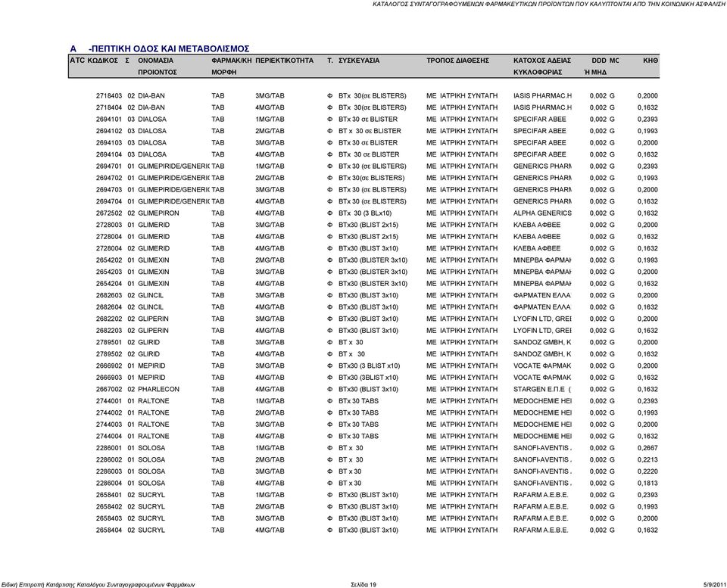Click the ΠΕΡΙΕΚΤΙΚΟΤΗΤΑ column header
The height and width of the screenshot is (588, 727).
284,61
